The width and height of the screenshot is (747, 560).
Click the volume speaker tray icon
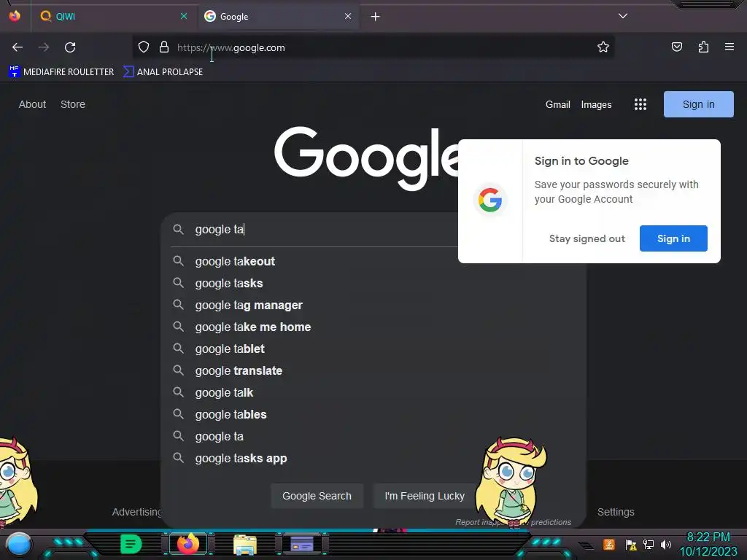[x=666, y=545]
